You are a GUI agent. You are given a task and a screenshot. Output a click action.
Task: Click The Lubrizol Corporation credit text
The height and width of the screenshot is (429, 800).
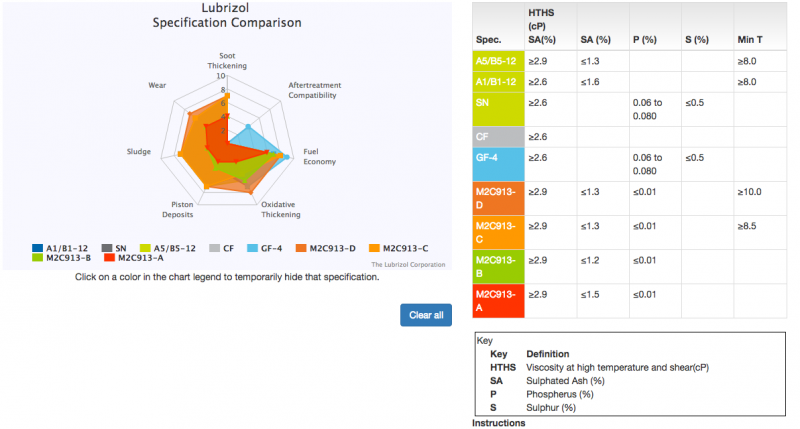point(408,264)
